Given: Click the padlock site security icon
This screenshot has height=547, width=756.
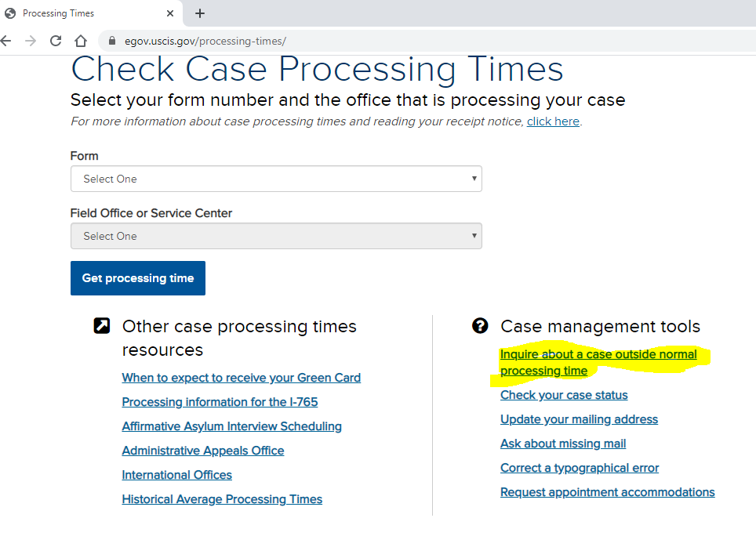Looking at the screenshot, I should click(x=112, y=41).
